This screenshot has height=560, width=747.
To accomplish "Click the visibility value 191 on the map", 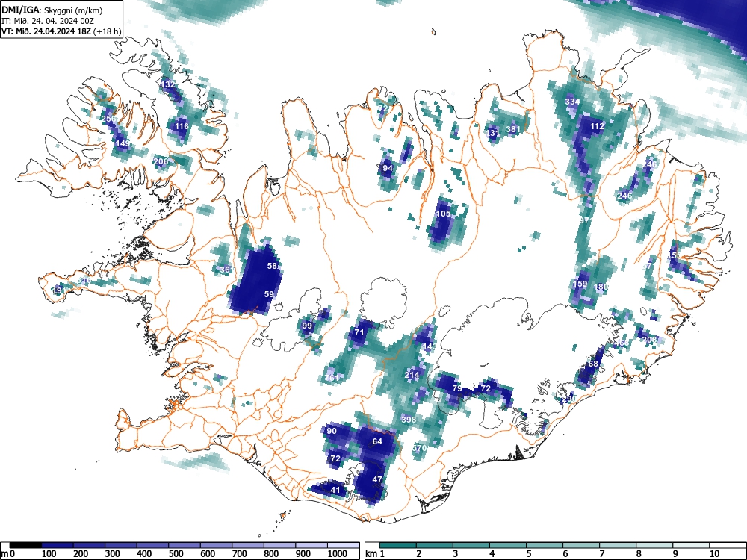I will [58, 290].
